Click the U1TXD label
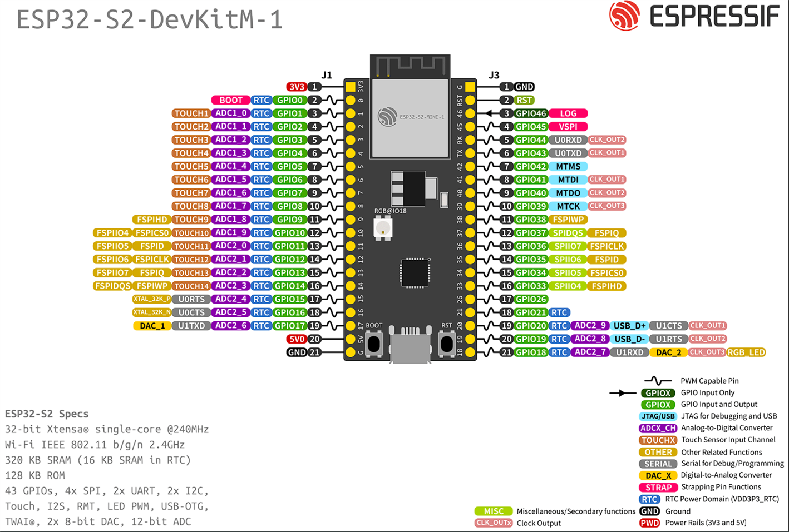This screenshot has height=532, width=789. coord(191,326)
